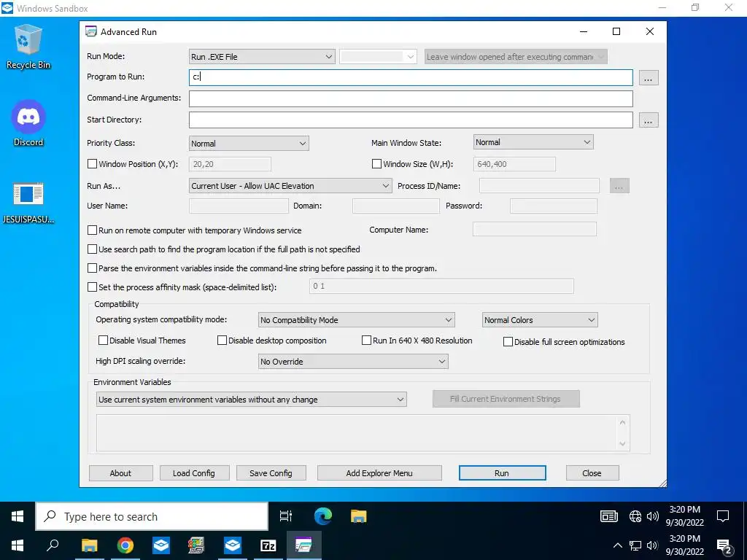This screenshot has width=747, height=560.
Task: Click the Advanced Run icon in the host taskbar
Action: 303,545
